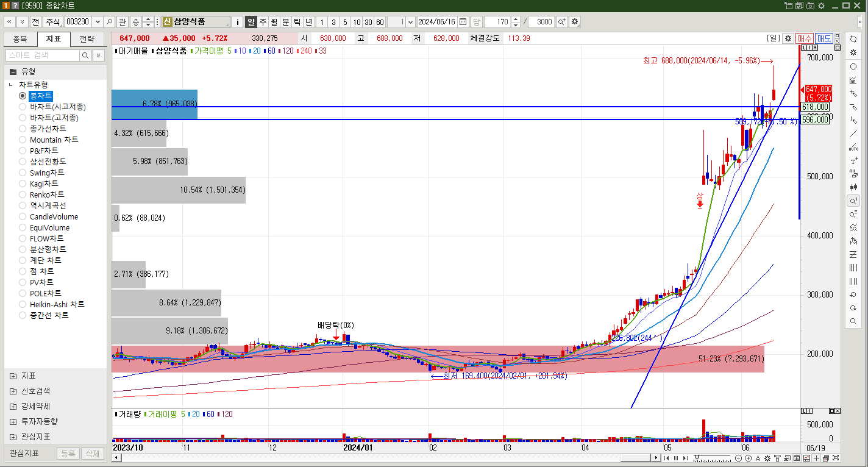This screenshot has width=868, height=467.
Task: Expand smart search options chevron
Action: [98, 55]
